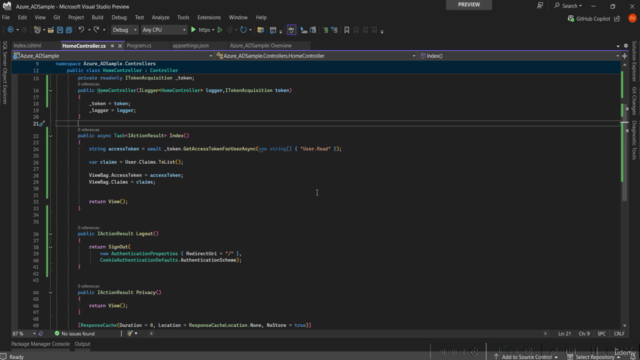Open the Search dropdown in the title bar

tap(568, 6)
